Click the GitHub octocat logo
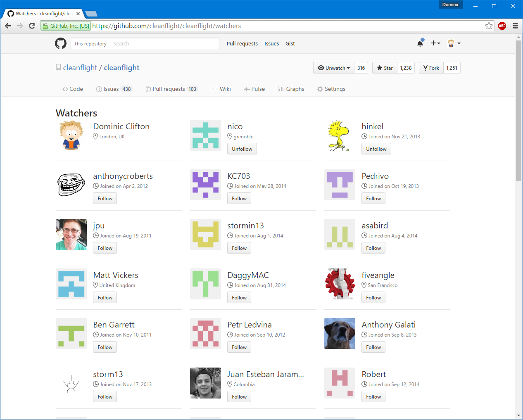The image size is (523, 420). coord(61,43)
